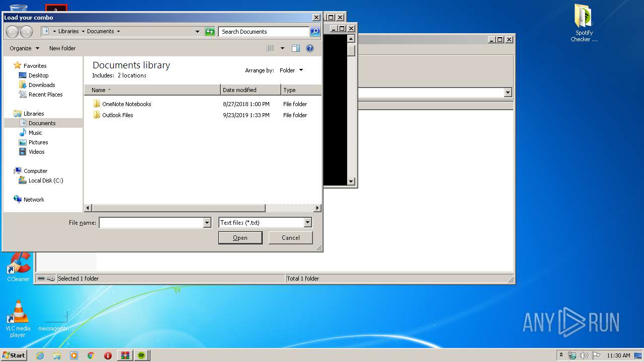Click the Action Center flag tray icon
Viewport: 644px width, 362px height.
click(596, 355)
